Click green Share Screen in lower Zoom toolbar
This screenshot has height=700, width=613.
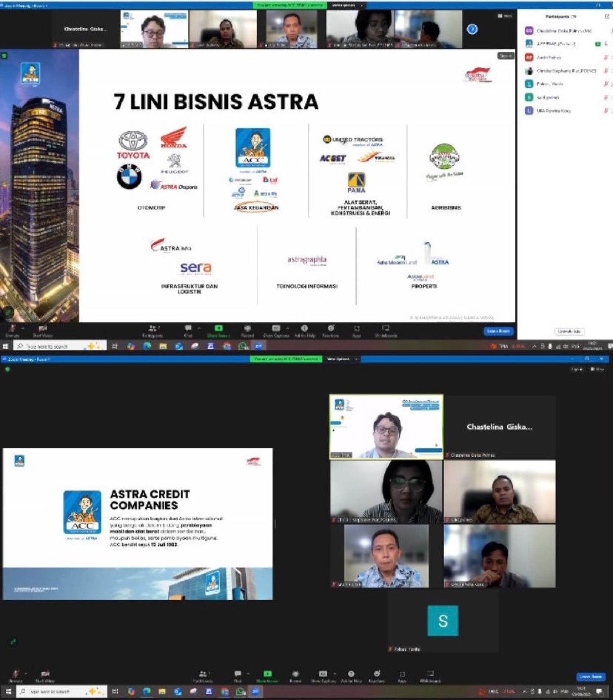click(x=267, y=676)
